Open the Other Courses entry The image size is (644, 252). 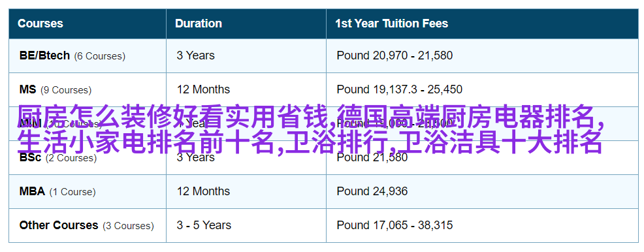[59, 225]
